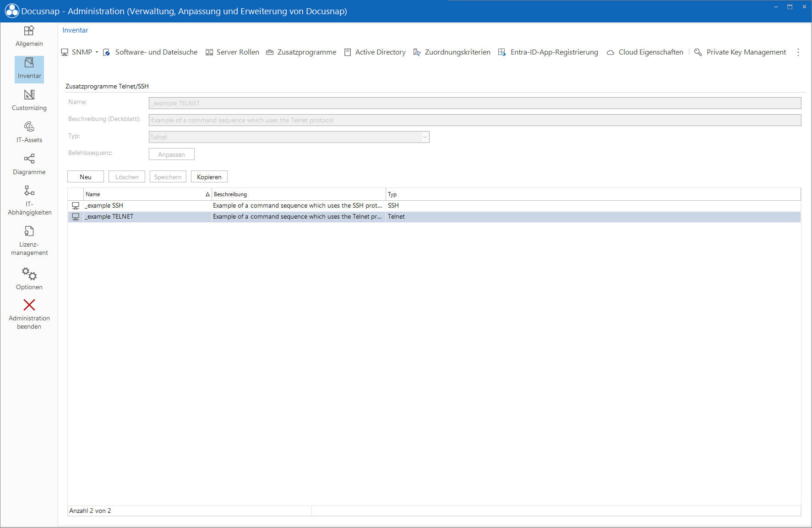Click Administration beenden red X
812x528 pixels.
(x=29, y=305)
